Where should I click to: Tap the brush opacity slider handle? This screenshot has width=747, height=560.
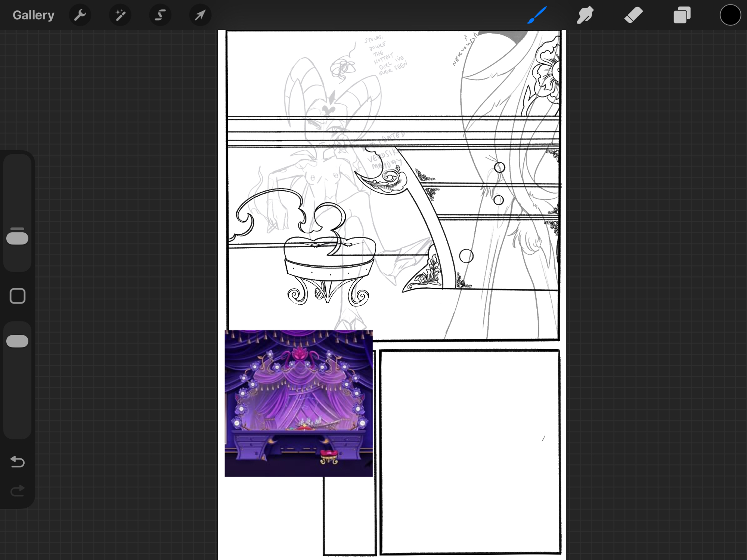(18, 341)
